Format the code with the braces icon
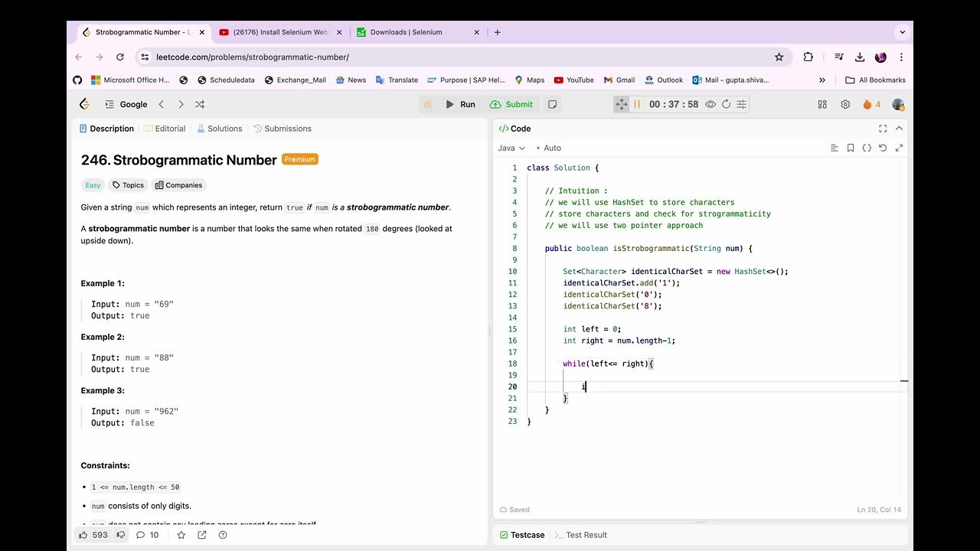This screenshot has width=980, height=551. pyautogui.click(x=867, y=148)
